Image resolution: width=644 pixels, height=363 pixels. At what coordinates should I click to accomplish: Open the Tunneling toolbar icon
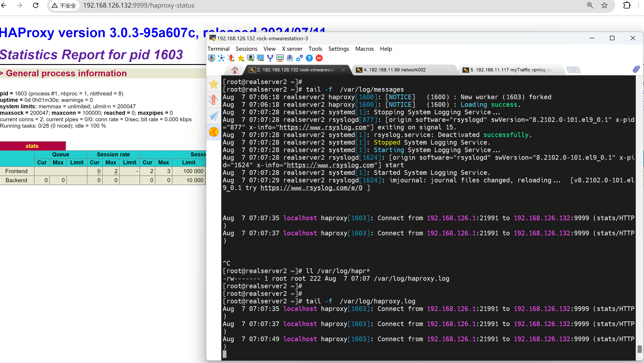(280, 58)
